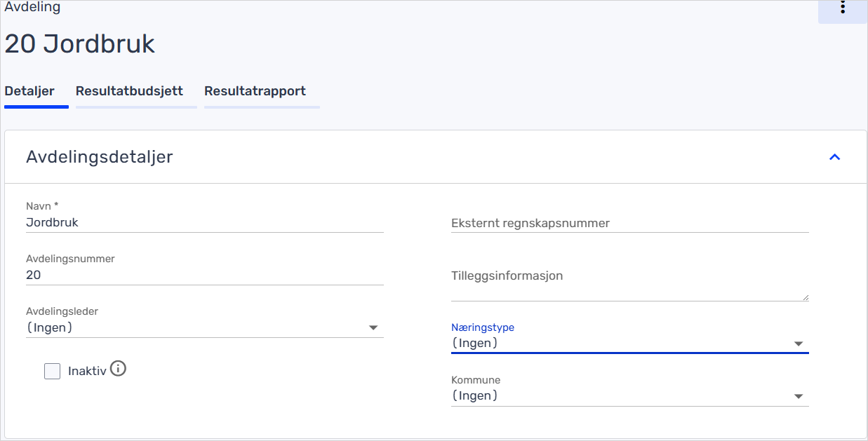868x441 pixels.
Task: Click the info icon beside Inaktiv
Action: (x=118, y=369)
